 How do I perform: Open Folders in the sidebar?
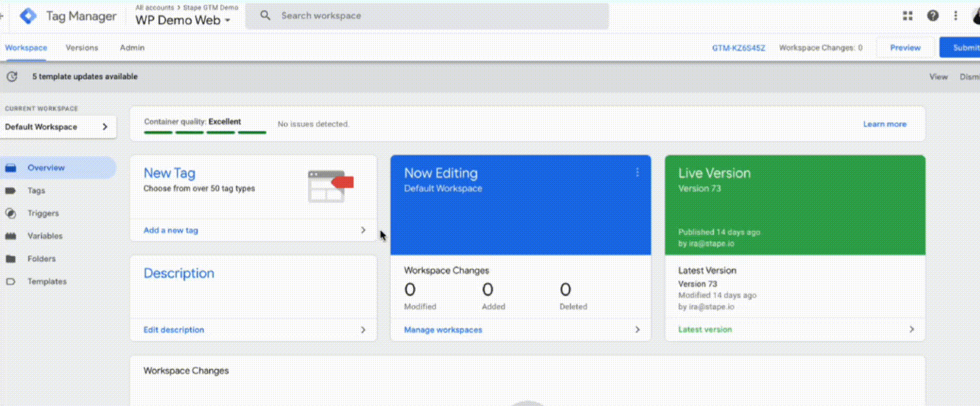click(x=41, y=259)
